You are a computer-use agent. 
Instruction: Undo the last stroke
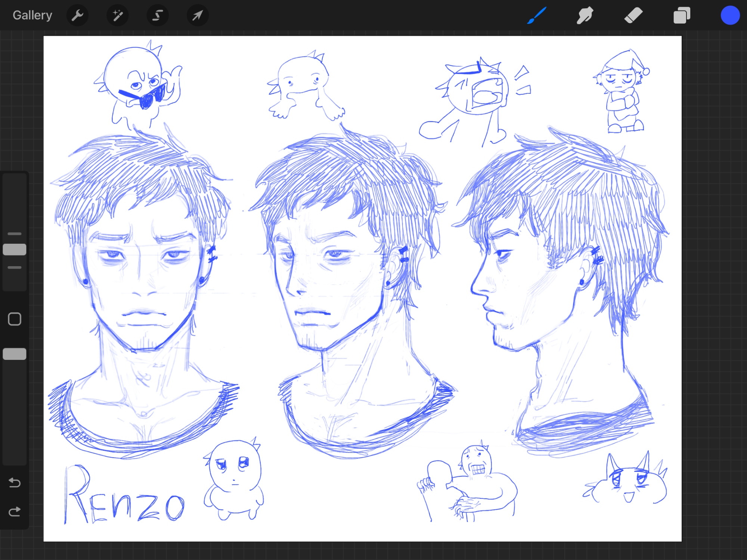click(x=15, y=483)
